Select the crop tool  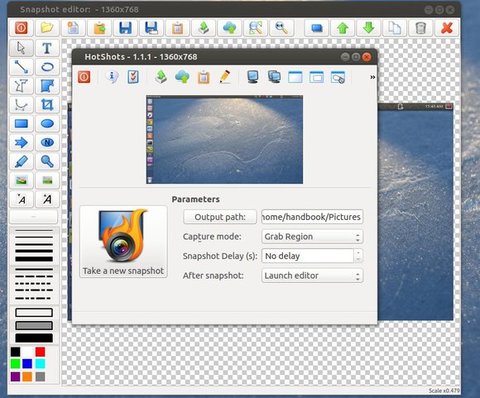(x=47, y=105)
